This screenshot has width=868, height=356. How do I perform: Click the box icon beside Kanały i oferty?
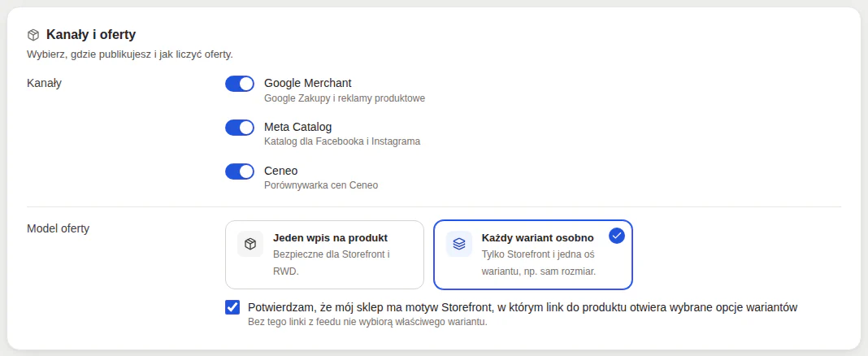(33, 35)
